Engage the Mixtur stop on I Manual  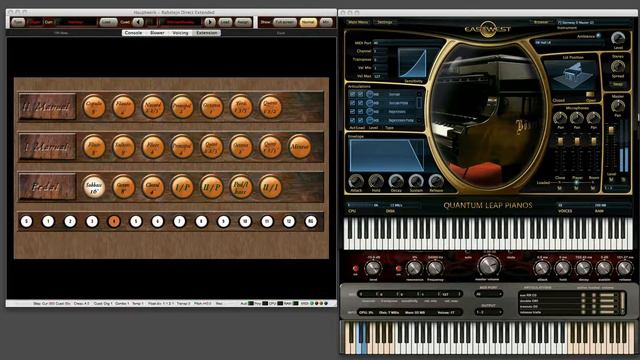pyautogui.click(x=300, y=147)
